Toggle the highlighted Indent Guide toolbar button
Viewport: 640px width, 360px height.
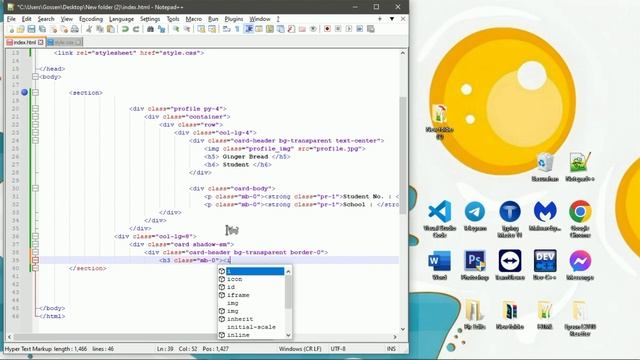[249, 29]
